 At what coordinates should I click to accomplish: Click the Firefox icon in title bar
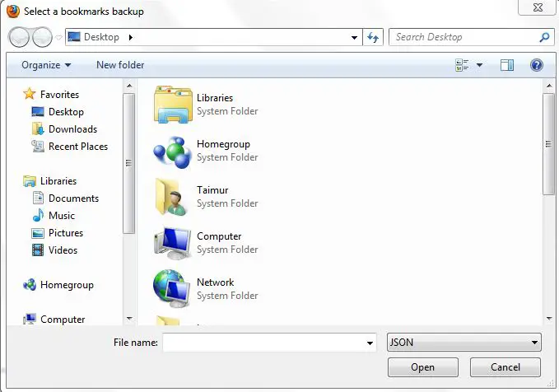tap(13, 11)
